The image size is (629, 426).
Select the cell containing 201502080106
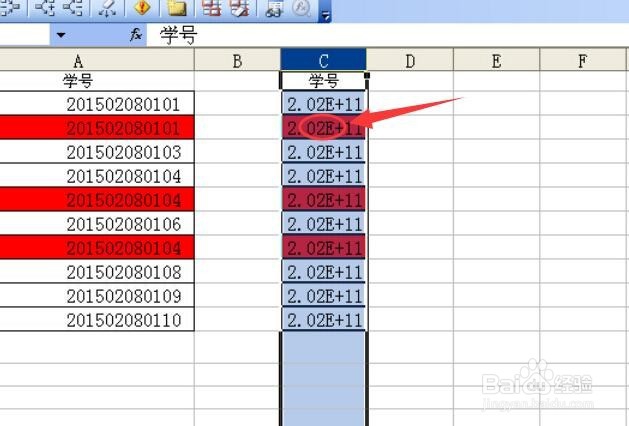(97, 224)
